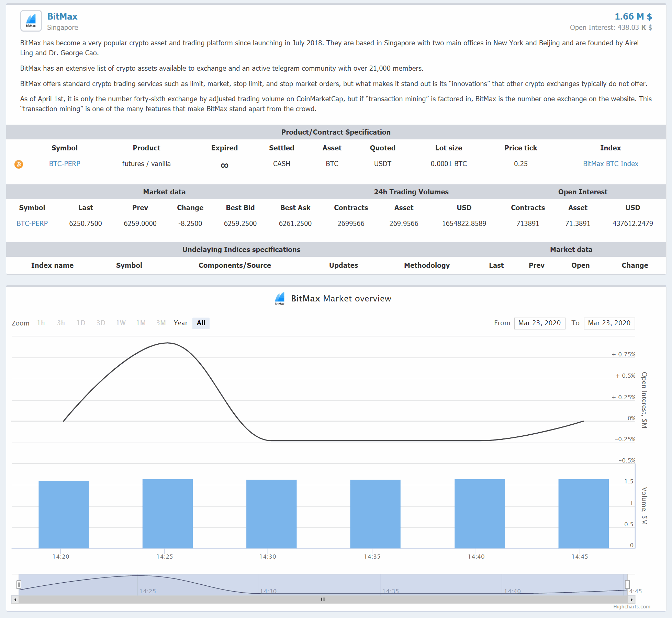Click the BitMax exchange logo icon

click(31, 21)
